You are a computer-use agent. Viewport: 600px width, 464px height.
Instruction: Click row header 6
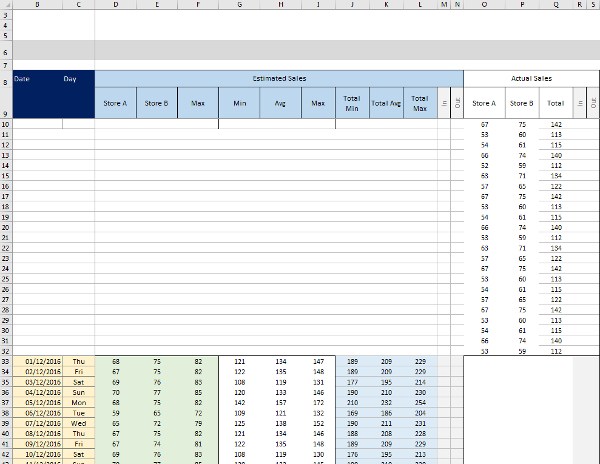click(6, 52)
